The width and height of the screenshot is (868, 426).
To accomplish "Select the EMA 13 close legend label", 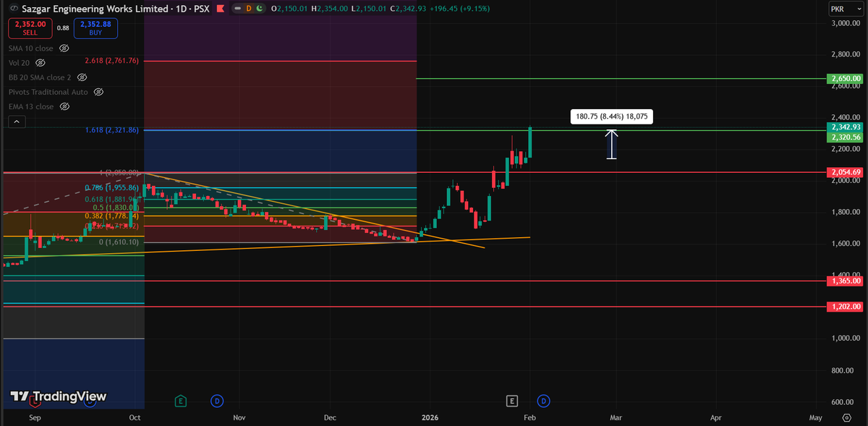I will point(31,106).
